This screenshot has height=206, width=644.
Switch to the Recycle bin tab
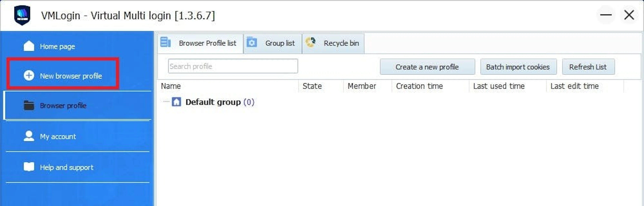point(333,44)
